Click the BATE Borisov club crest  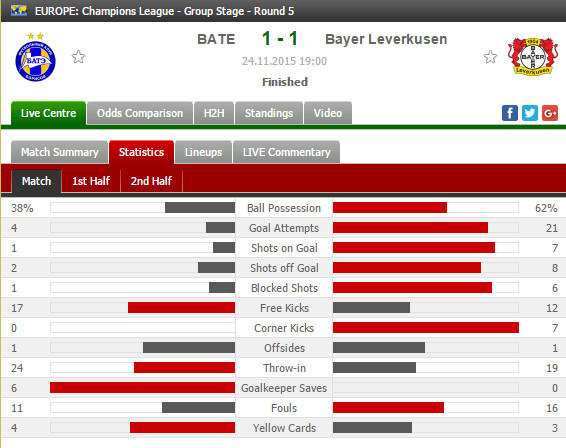coord(35,57)
